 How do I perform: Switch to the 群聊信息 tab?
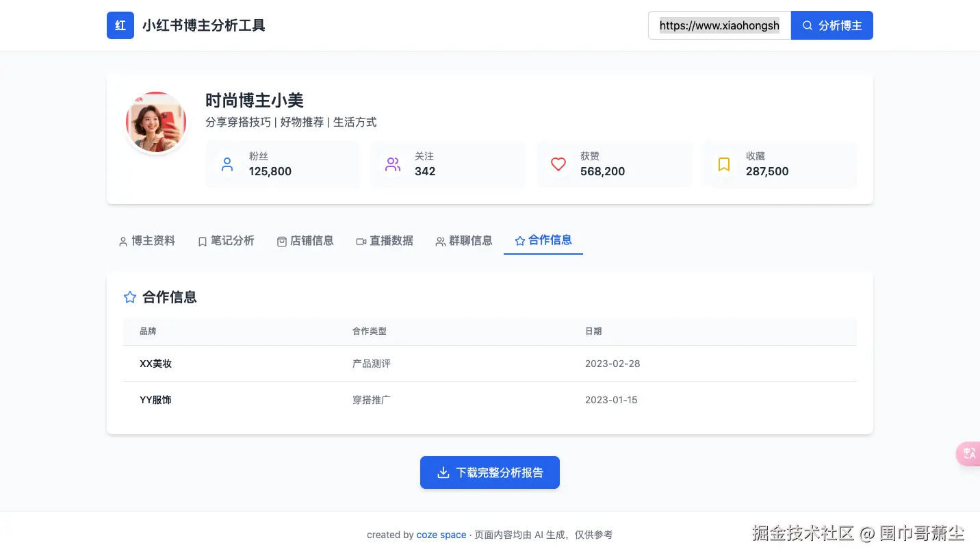pos(463,240)
